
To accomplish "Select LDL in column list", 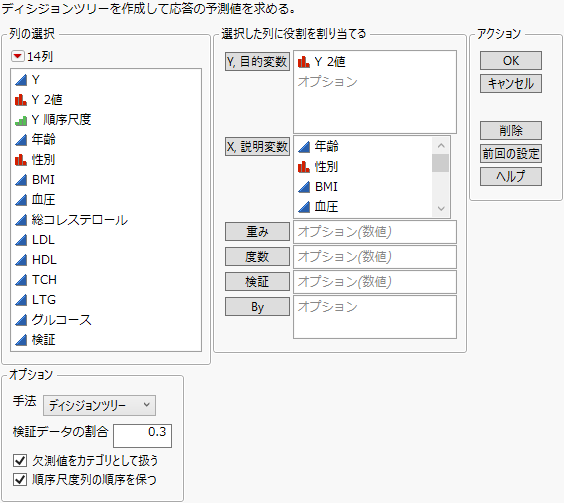I will [x=43, y=240].
